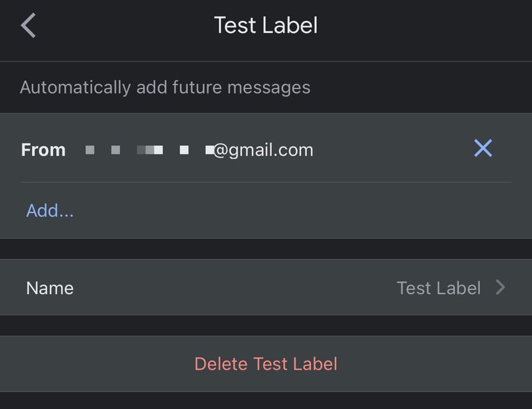Go back using the top-left arrow
This screenshot has width=532, height=409.
point(28,26)
